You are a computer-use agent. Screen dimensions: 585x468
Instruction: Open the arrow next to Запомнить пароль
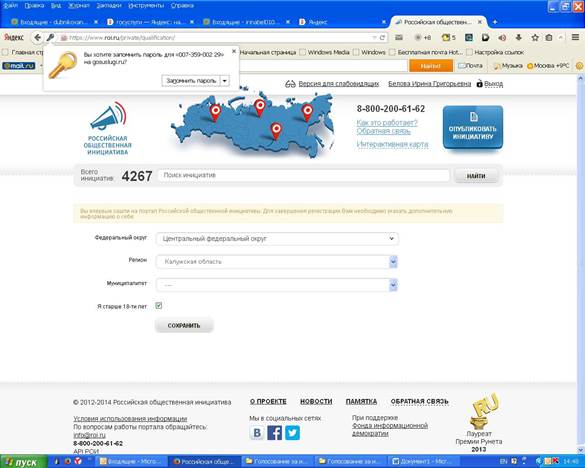[225, 81]
